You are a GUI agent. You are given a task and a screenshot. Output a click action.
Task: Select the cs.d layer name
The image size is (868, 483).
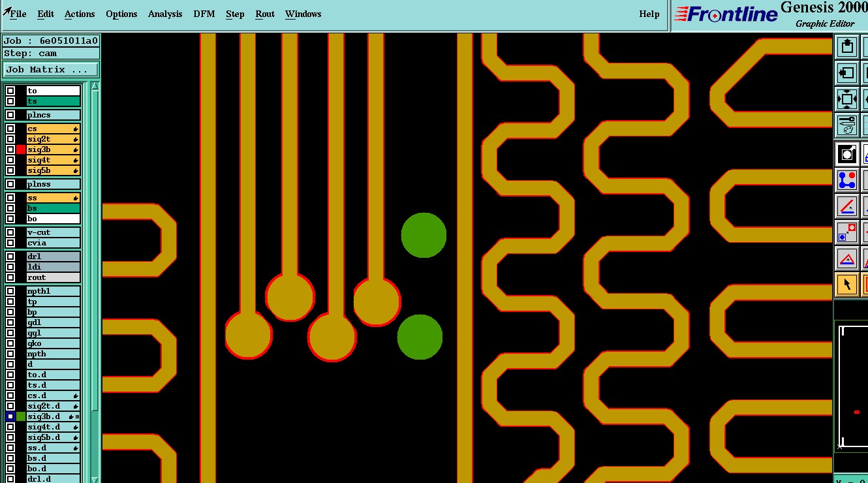[54, 396]
